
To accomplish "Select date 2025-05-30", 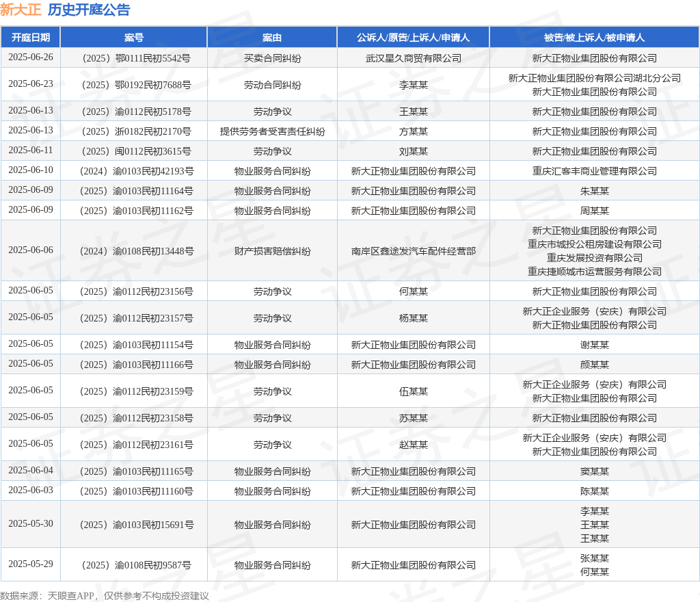I will 31,524.
